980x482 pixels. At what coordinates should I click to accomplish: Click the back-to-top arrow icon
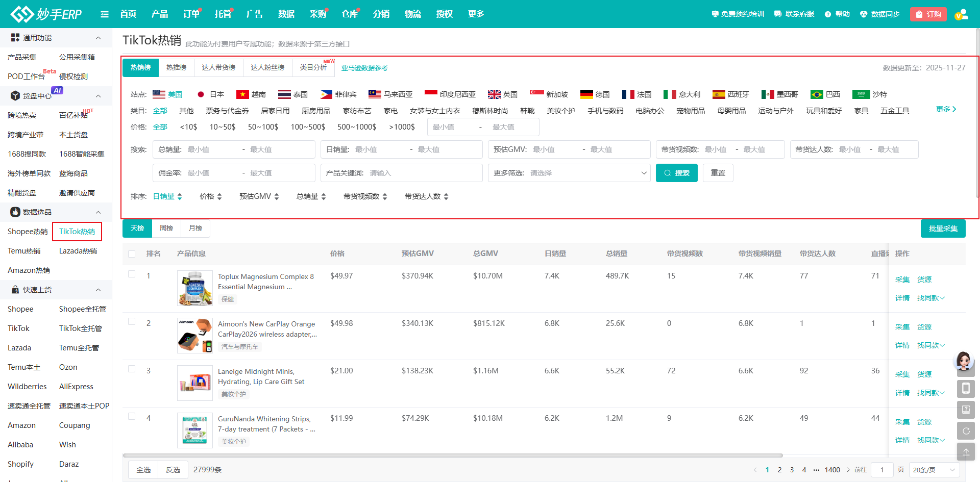click(x=966, y=452)
